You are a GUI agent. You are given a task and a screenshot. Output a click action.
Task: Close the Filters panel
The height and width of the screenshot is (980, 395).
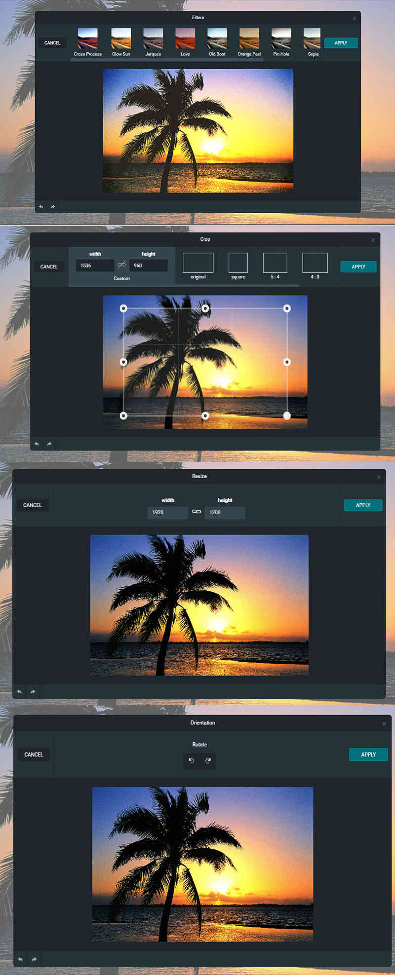(x=354, y=18)
